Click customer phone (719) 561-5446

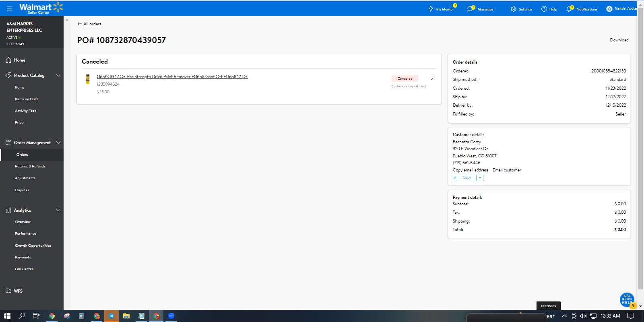point(466,163)
